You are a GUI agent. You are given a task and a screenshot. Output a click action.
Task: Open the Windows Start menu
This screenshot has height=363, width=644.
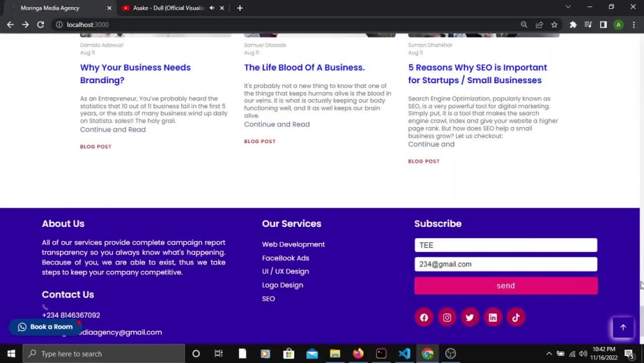pyautogui.click(x=11, y=353)
